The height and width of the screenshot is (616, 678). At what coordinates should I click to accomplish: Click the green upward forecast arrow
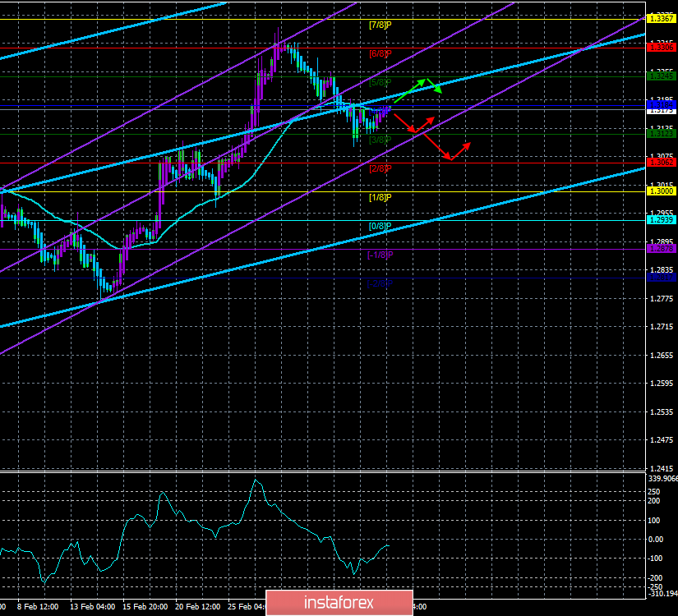click(409, 91)
